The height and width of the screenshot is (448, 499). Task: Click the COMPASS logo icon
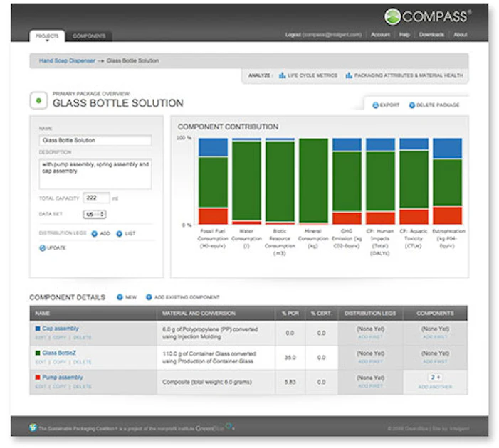pos(392,16)
